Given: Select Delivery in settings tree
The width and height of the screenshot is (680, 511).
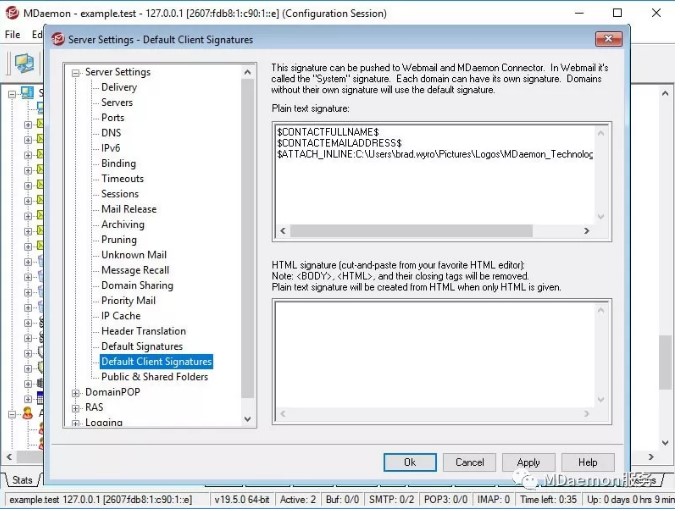Looking at the screenshot, I should 119,87.
